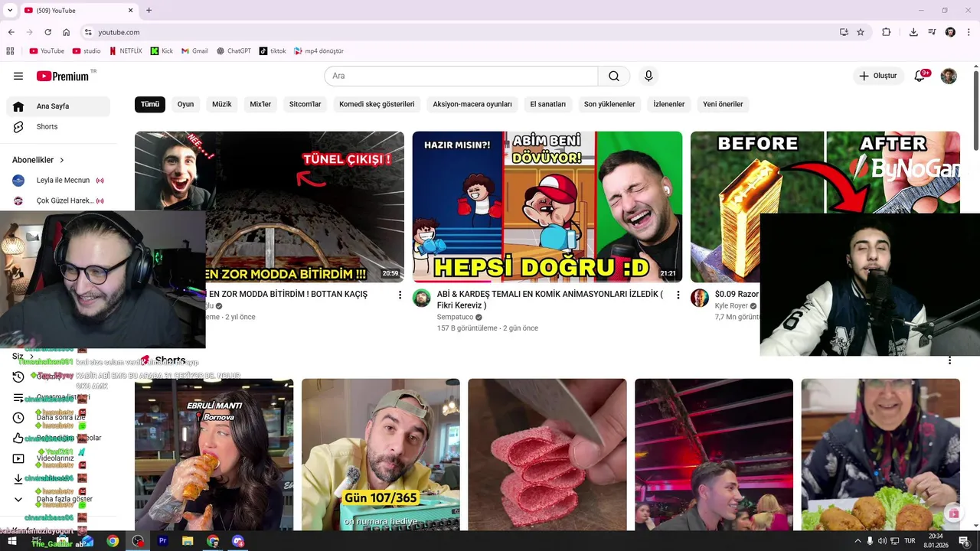The image size is (980, 551).
Task: Open the mp4 dönüştür bookmark
Action: click(x=318, y=51)
